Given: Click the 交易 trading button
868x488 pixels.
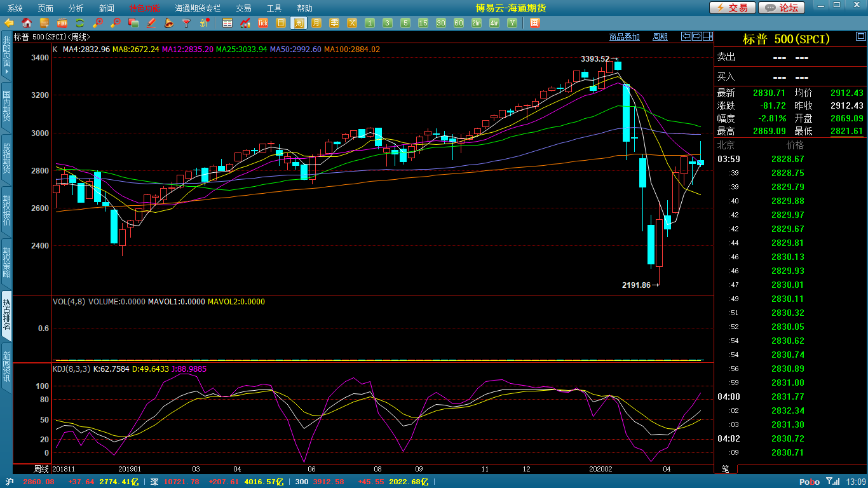Looking at the screenshot, I should [733, 8].
